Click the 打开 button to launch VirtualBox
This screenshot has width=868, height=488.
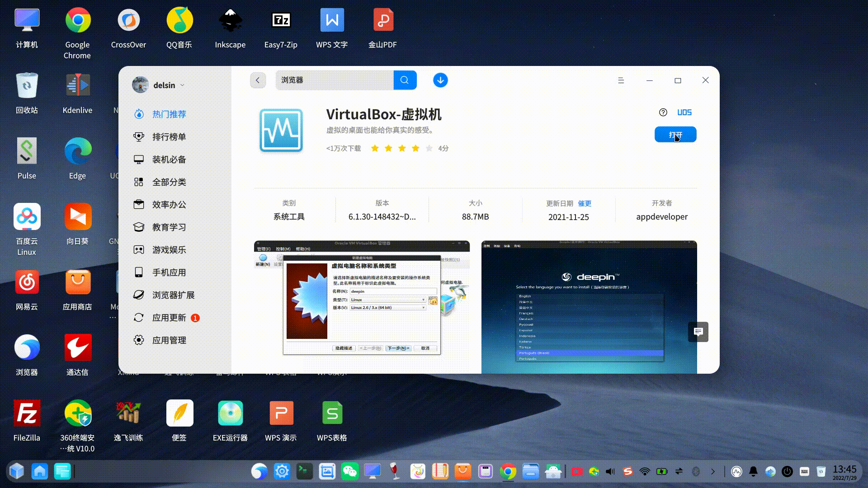(675, 135)
